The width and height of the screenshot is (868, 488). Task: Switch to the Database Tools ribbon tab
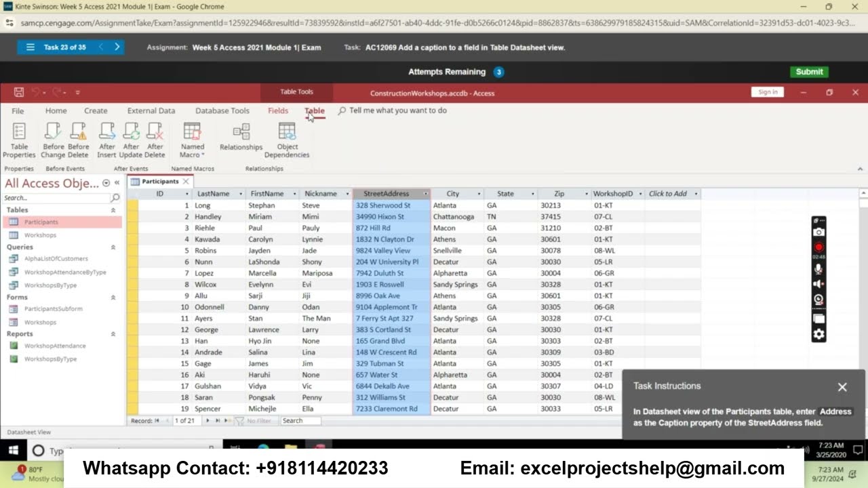222,110
